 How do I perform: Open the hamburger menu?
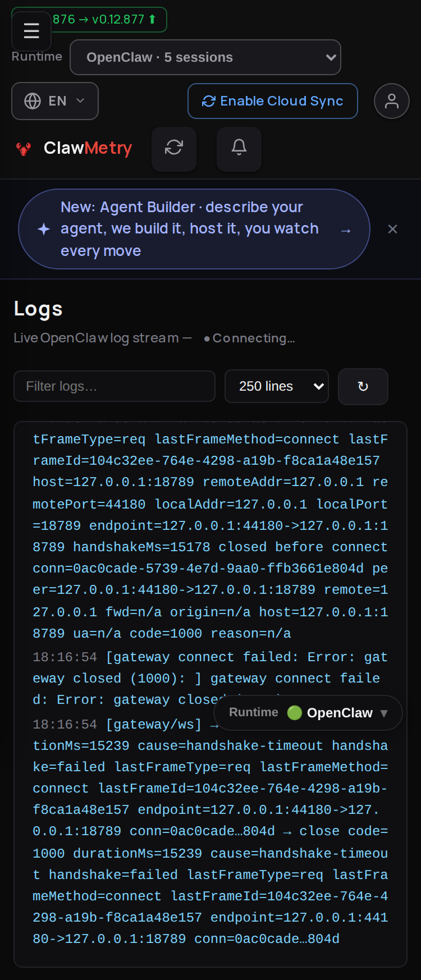[x=31, y=31]
